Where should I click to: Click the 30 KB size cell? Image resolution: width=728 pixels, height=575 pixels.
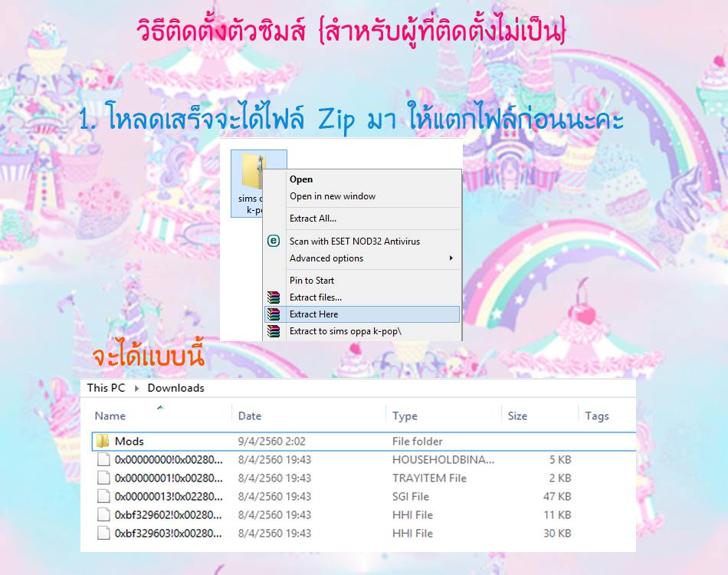tap(557, 533)
